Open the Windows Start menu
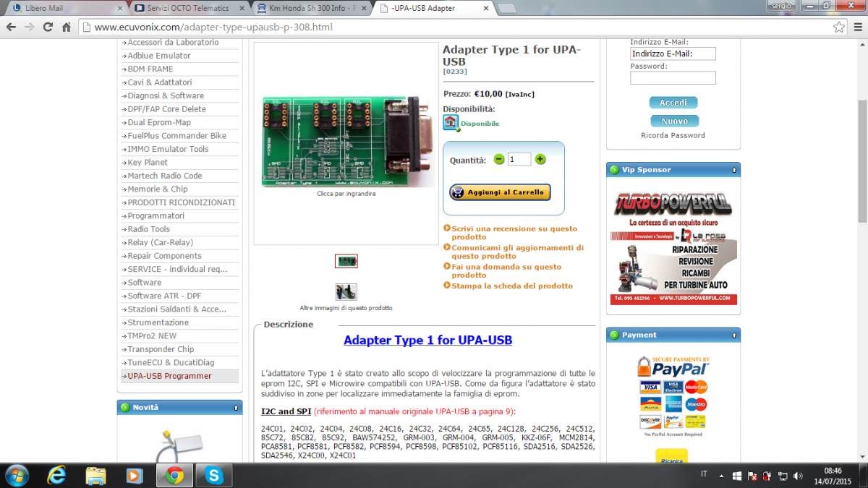 pyautogui.click(x=16, y=475)
